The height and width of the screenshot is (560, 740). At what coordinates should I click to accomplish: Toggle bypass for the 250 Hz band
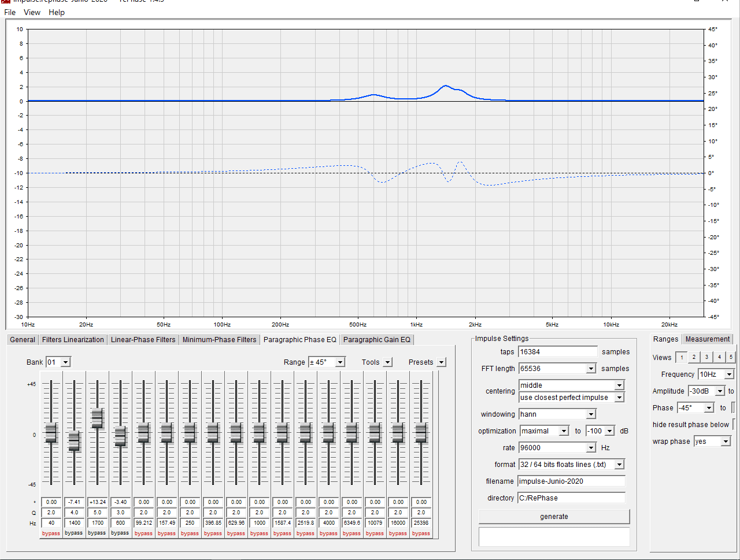pos(190,533)
